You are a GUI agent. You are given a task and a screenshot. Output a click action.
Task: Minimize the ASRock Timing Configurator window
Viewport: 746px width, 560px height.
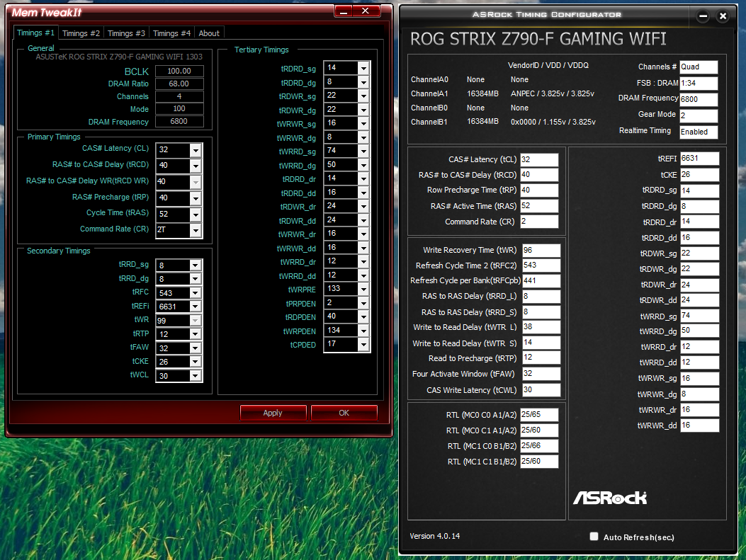tap(703, 16)
